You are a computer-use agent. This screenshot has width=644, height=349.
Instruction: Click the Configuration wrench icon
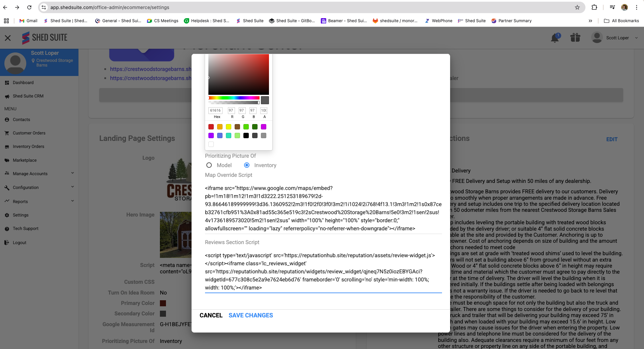pyautogui.click(x=7, y=188)
